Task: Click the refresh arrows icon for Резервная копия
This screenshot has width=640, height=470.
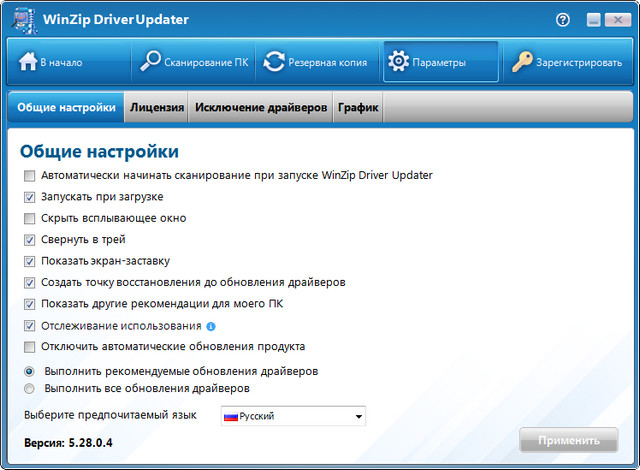Action: pyautogui.click(x=274, y=62)
